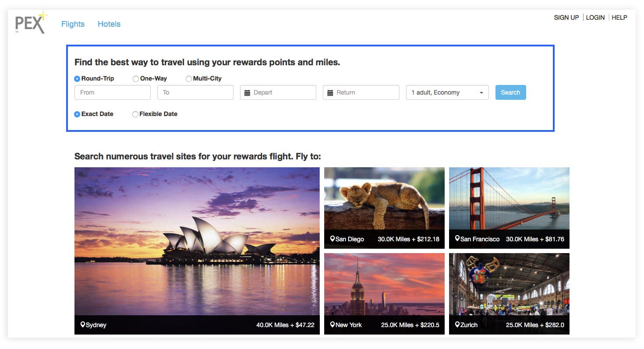This screenshot has width=644, height=349.
Task: Select the Exact Date option
Action: point(77,114)
